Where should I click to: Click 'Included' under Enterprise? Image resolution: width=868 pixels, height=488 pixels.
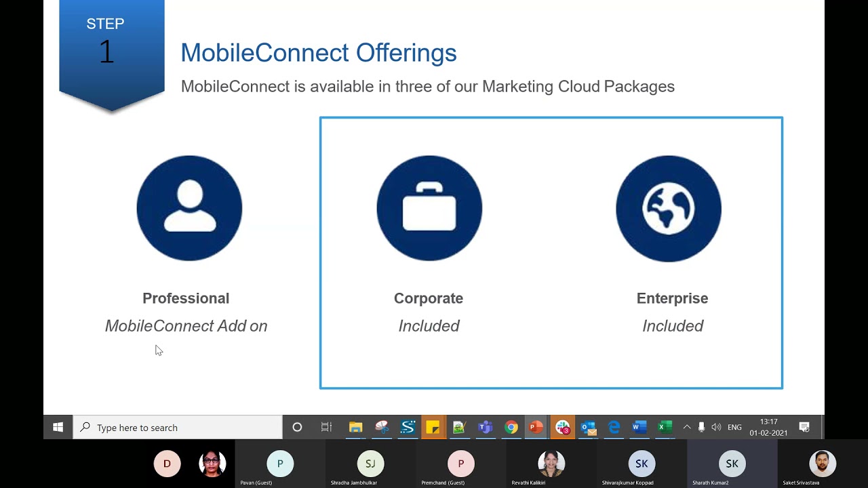(673, 326)
